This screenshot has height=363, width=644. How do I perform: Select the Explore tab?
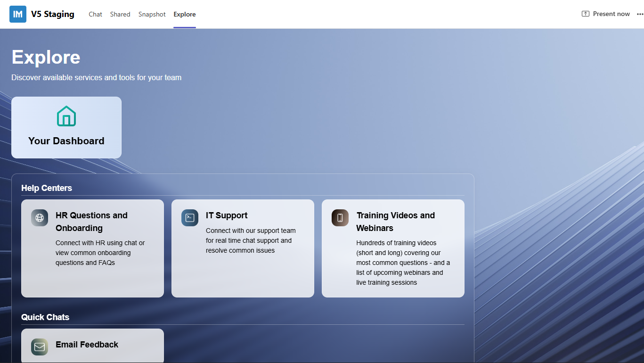tap(185, 14)
